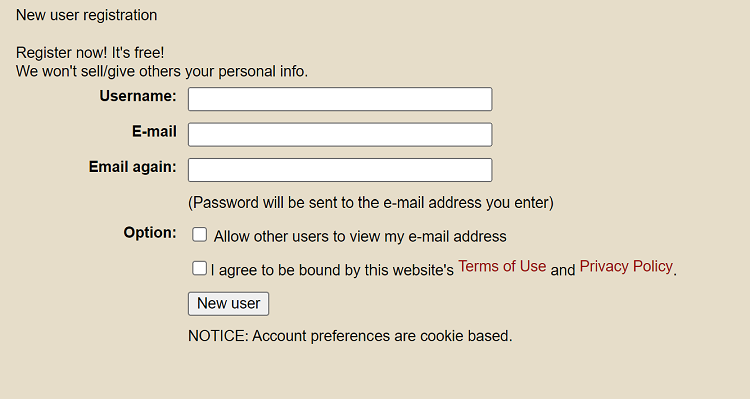
Task: Focus the E-mail text box
Action: (340, 134)
